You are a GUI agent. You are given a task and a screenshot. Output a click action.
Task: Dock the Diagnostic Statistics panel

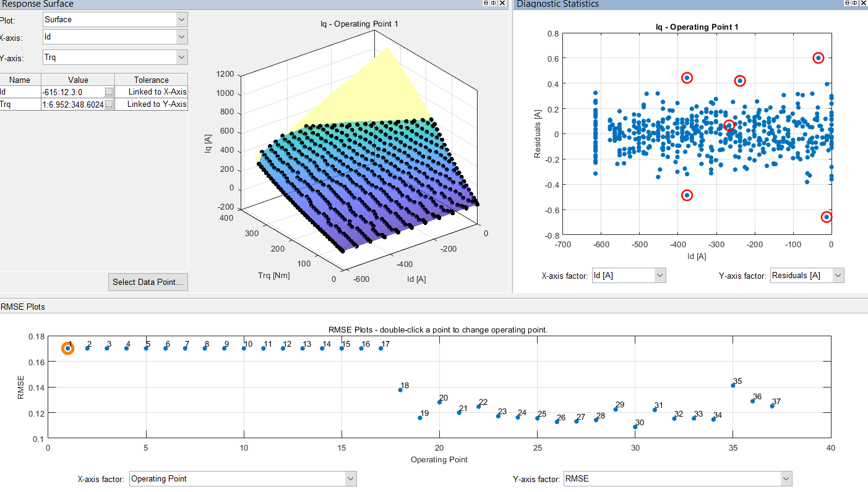pos(847,4)
